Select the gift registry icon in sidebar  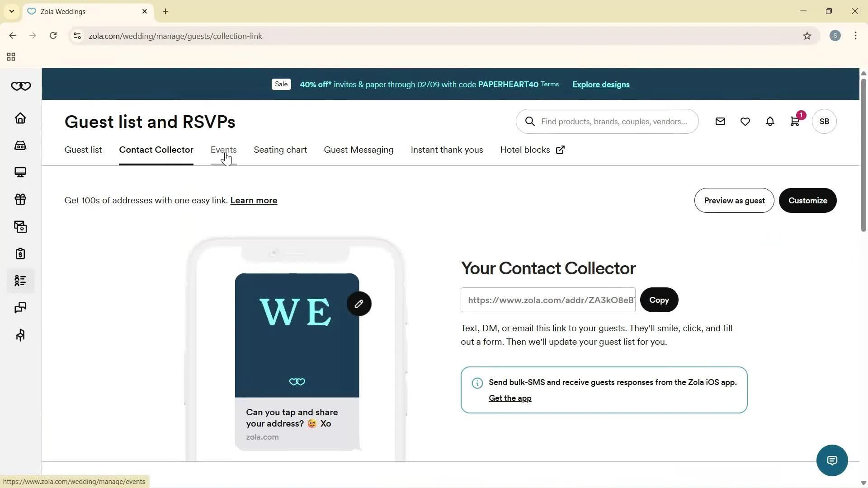tap(20, 199)
